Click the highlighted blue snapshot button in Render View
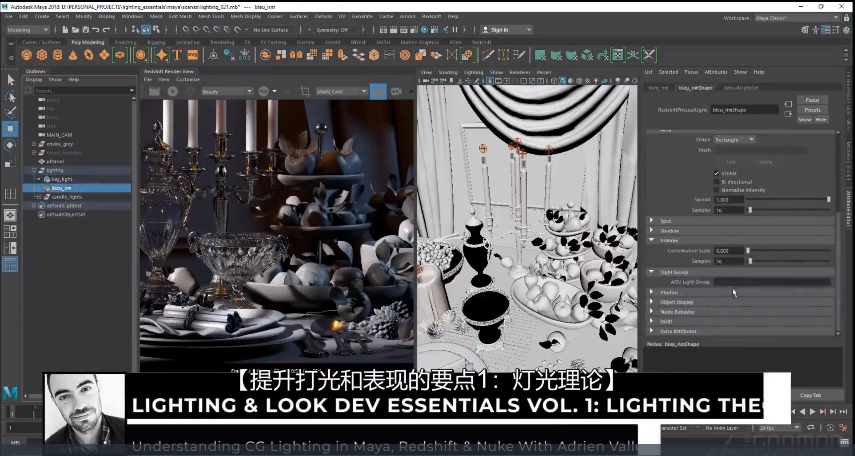The image size is (855, 456). (378, 92)
